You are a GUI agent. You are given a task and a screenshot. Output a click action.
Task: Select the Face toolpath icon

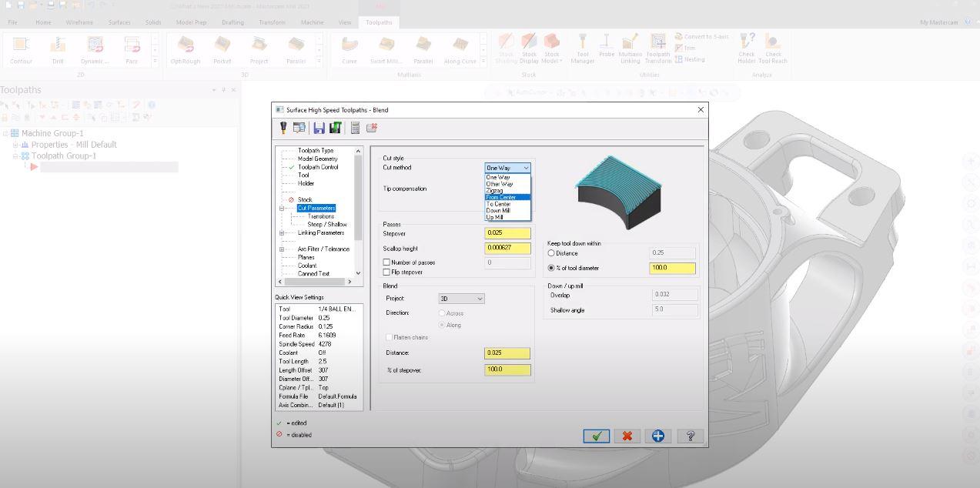pos(132,50)
